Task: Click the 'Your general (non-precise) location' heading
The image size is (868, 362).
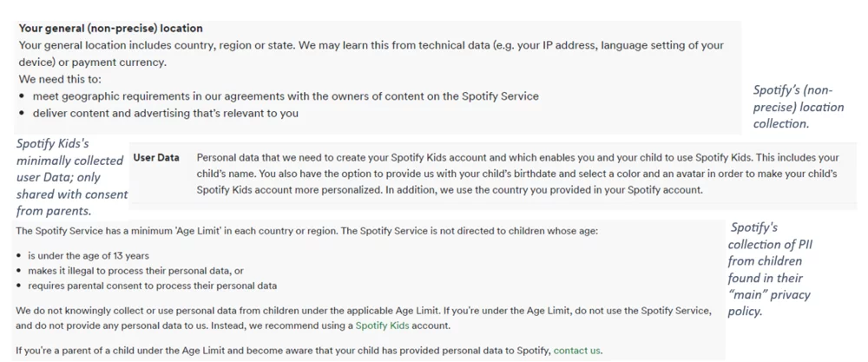Action: pyautogui.click(x=110, y=29)
